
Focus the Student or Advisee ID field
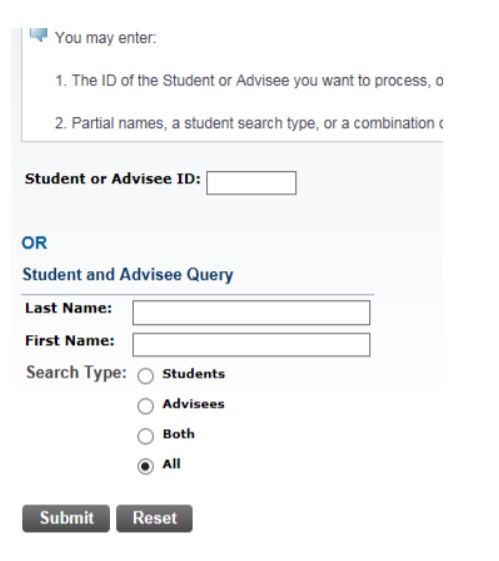(251, 183)
